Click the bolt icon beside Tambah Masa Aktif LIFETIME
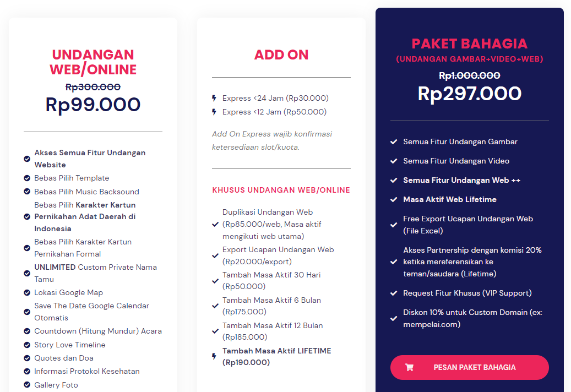Screen dimensions: 571x392 point(214,356)
